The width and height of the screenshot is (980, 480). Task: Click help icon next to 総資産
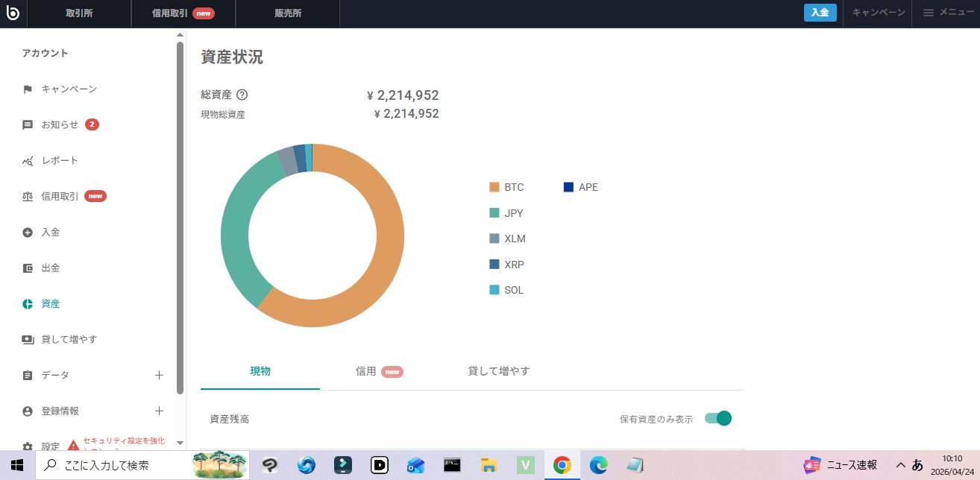[x=242, y=95]
